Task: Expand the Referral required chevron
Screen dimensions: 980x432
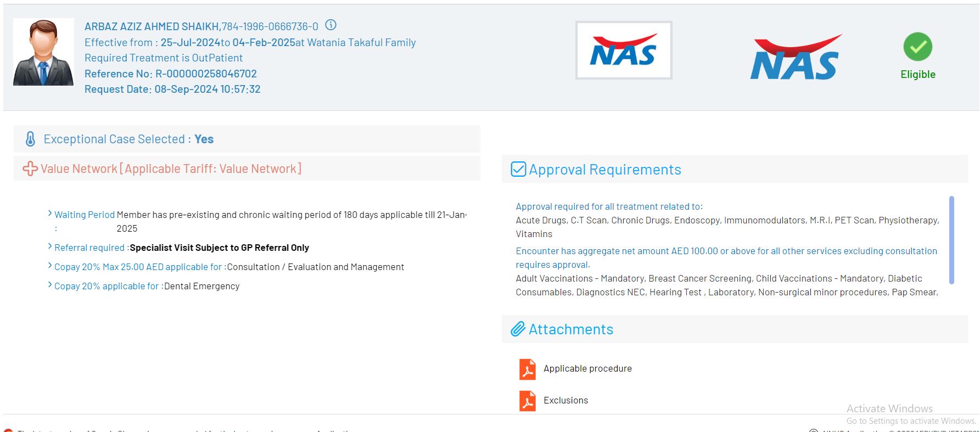Action: [x=50, y=247]
